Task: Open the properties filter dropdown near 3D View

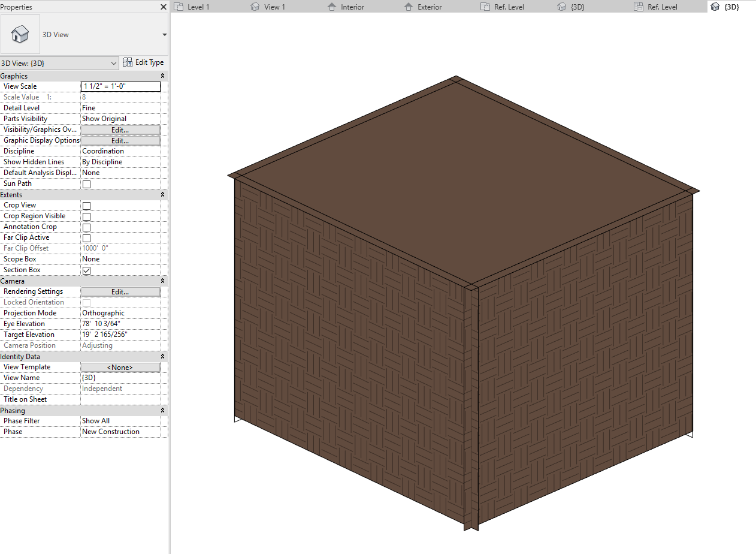Action: tap(164, 34)
